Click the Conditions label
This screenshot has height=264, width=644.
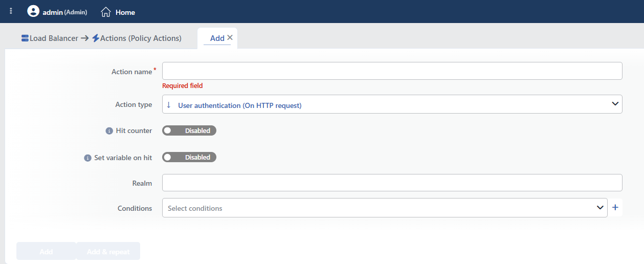[x=135, y=208]
